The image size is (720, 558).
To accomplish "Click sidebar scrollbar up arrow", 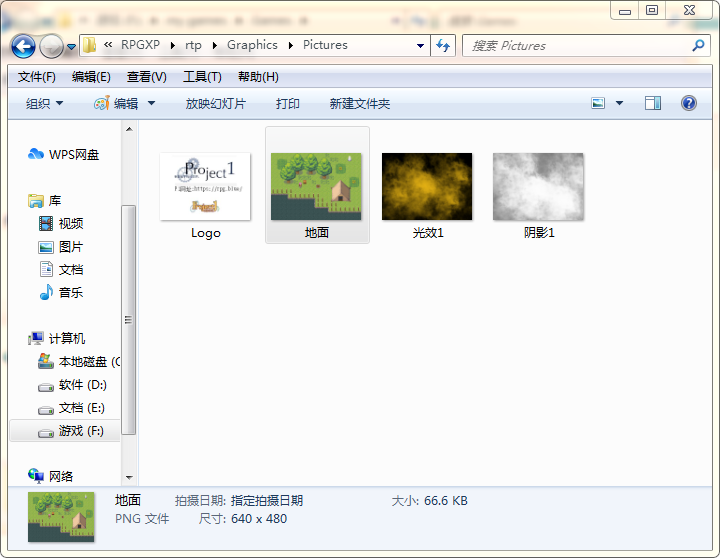I will coord(129,129).
